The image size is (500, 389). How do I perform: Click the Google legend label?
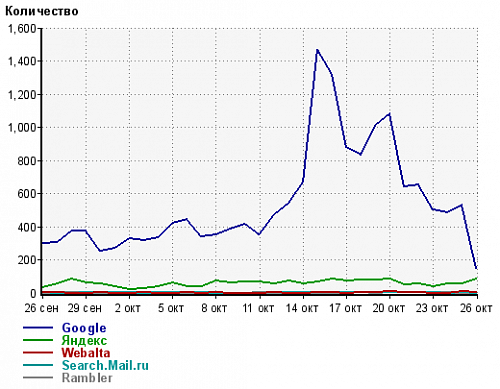(84, 328)
